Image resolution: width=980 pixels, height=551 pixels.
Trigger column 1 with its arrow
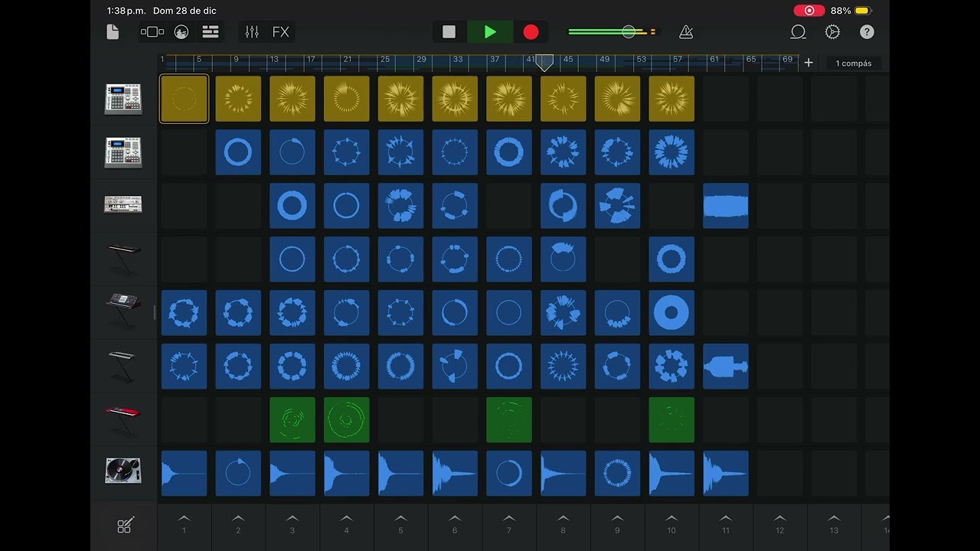tap(184, 523)
